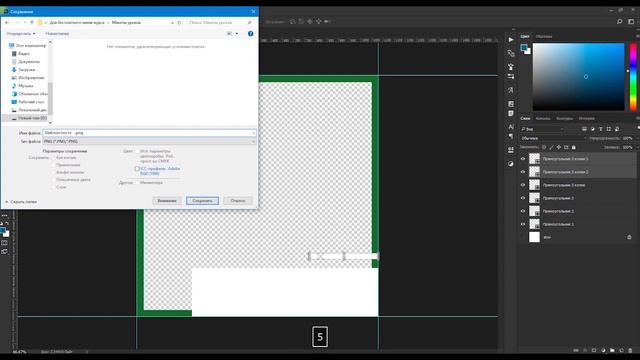
Task: Switch to the Каналы channels tab
Action: [x=543, y=118]
